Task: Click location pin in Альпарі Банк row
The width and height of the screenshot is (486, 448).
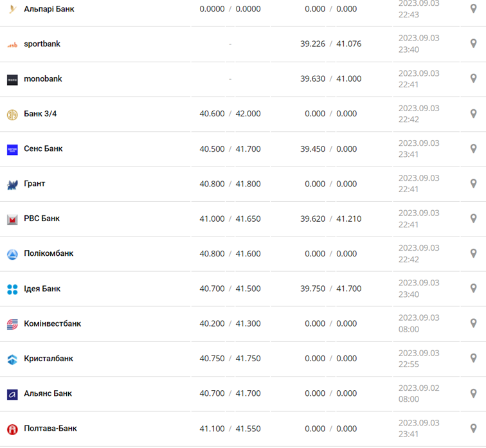Action: (x=474, y=9)
